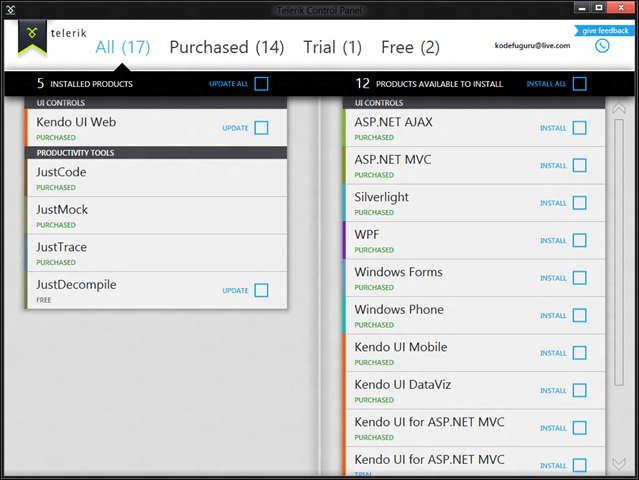The image size is (639, 480).
Task: Click UPDATE label beside JustDecompile
Action: point(235,291)
